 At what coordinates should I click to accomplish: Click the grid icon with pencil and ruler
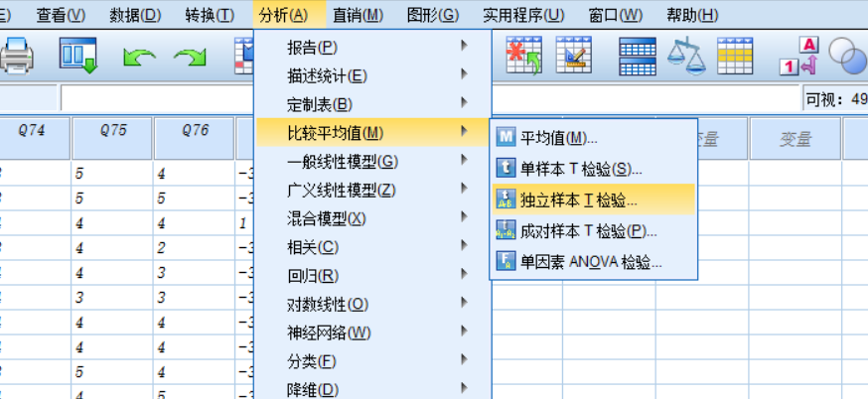[574, 56]
